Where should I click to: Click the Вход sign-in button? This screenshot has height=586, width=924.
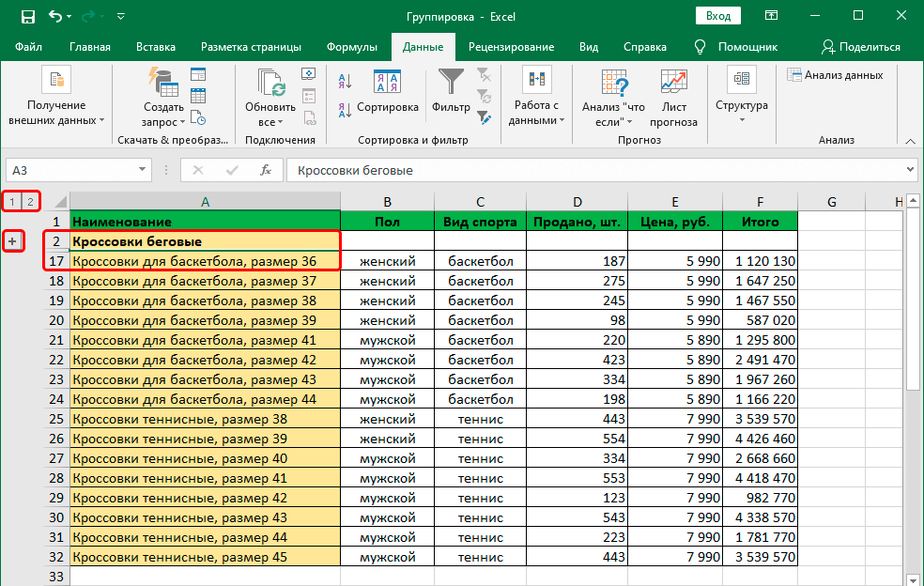pyautogui.click(x=718, y=16)
